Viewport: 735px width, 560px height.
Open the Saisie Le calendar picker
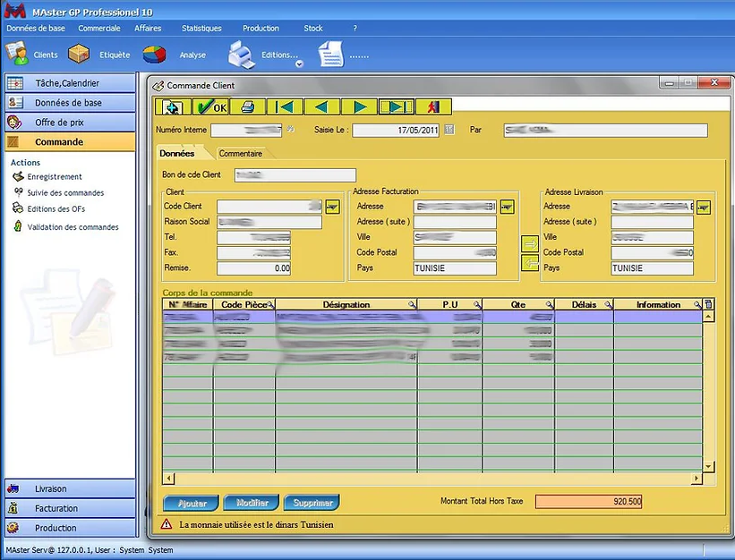[x=449, y=131]
